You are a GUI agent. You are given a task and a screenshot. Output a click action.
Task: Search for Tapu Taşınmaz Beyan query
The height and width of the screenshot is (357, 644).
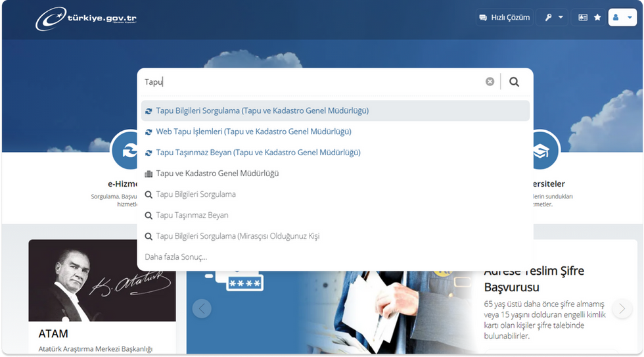click(335, 215)
